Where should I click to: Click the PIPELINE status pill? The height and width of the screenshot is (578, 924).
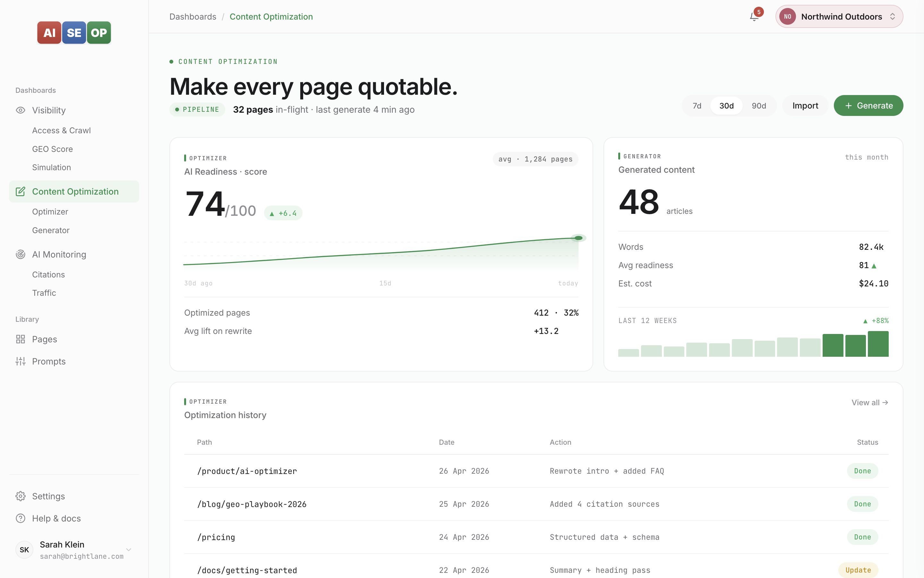(197, 109)
